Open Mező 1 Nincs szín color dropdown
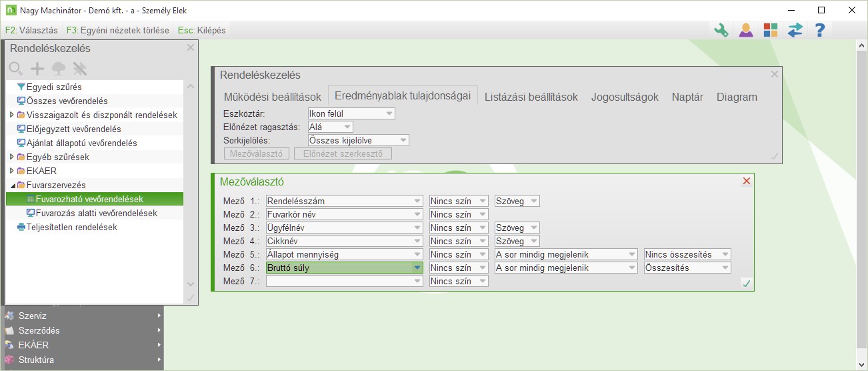The width and height of the screenshot is (868, 371). (459, 201)
